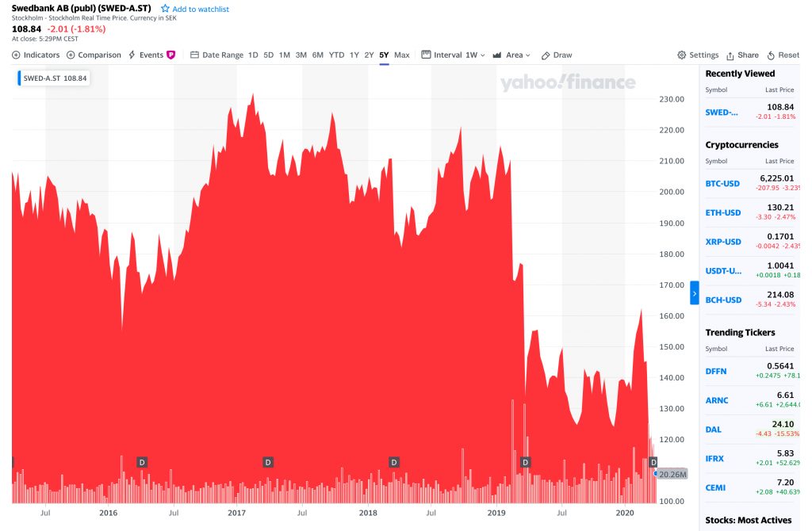Screen dimensions: 812x531
Task: Select the Draw pencil icon
Action: [546, 55]
